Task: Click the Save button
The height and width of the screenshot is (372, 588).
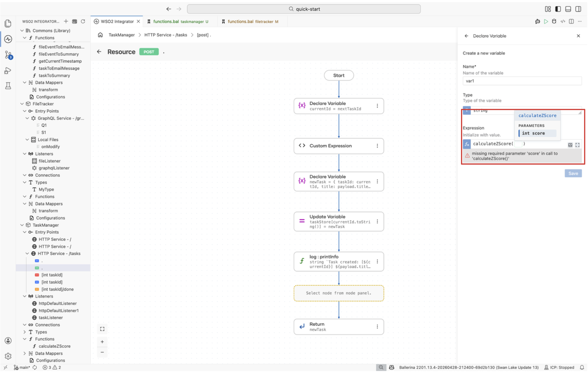Action: point(573,173)
